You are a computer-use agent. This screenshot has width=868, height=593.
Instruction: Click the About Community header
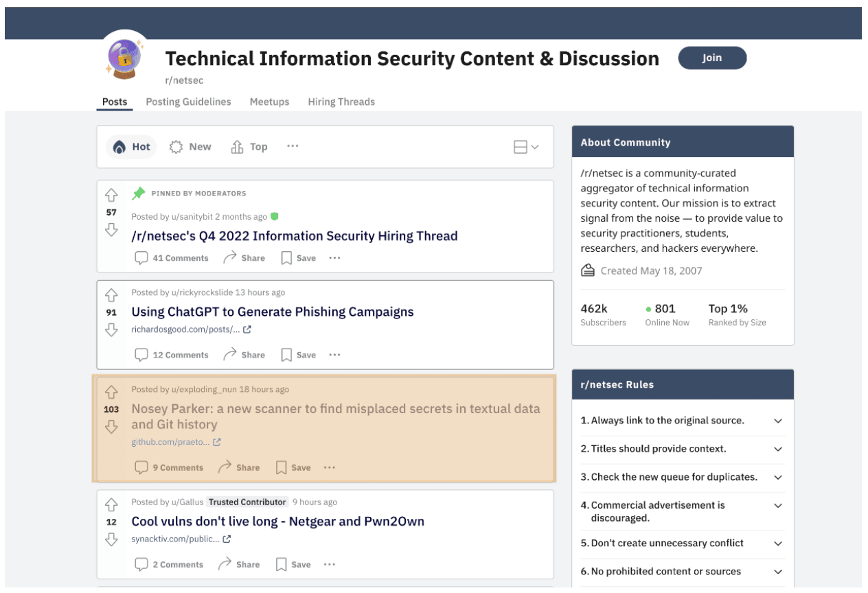point(683,142)
